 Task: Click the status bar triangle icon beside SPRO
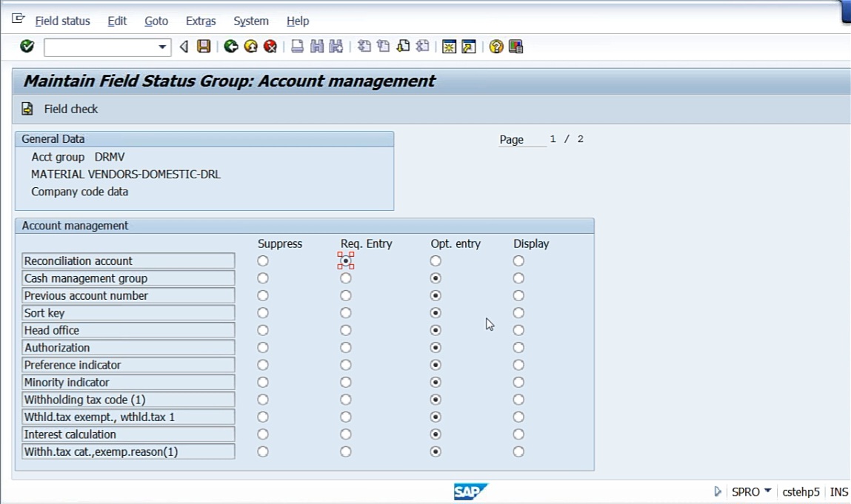point(718,491)
